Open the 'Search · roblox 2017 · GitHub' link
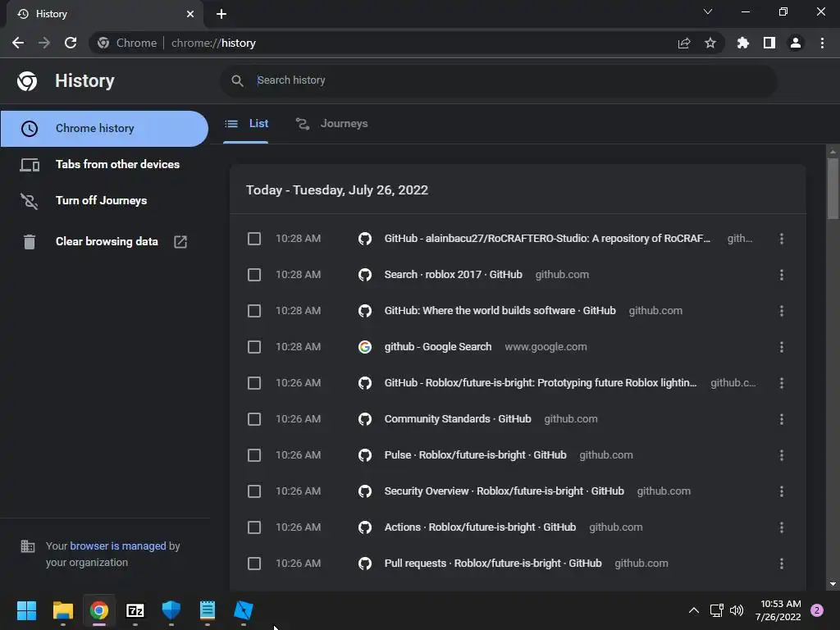 pos(453,275)
